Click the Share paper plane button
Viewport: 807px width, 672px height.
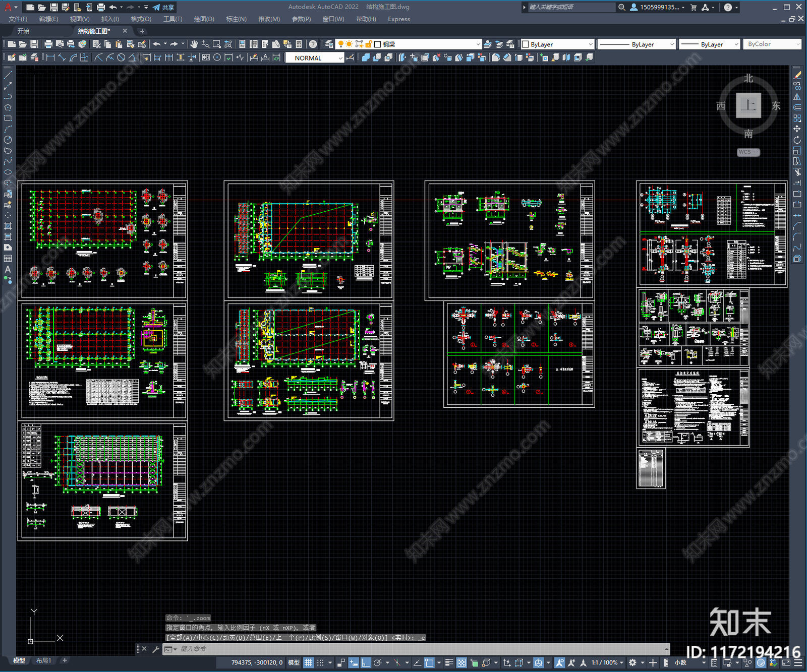pyautogui.click(x=163, y=7)
